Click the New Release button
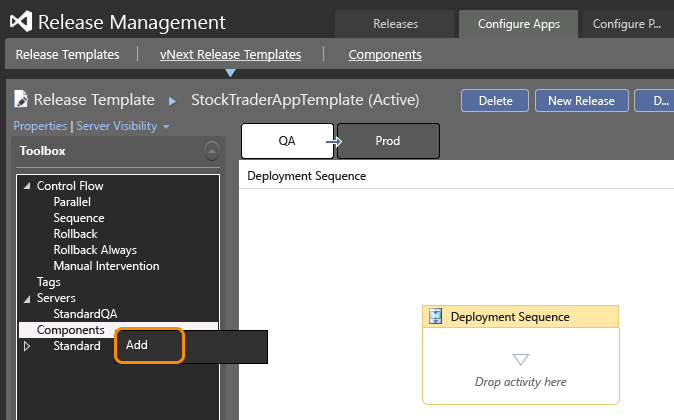 [x=582, y=101]
